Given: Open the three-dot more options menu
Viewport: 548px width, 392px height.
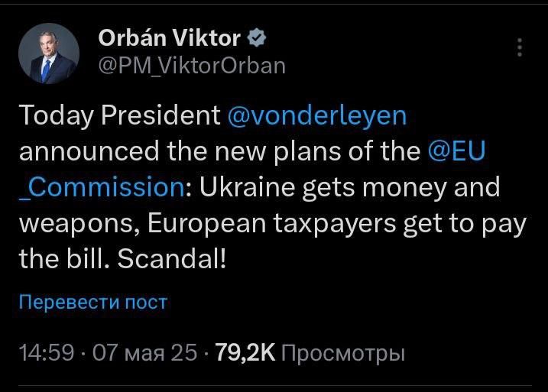Looking at the screenshot, I should pos(520,47).
